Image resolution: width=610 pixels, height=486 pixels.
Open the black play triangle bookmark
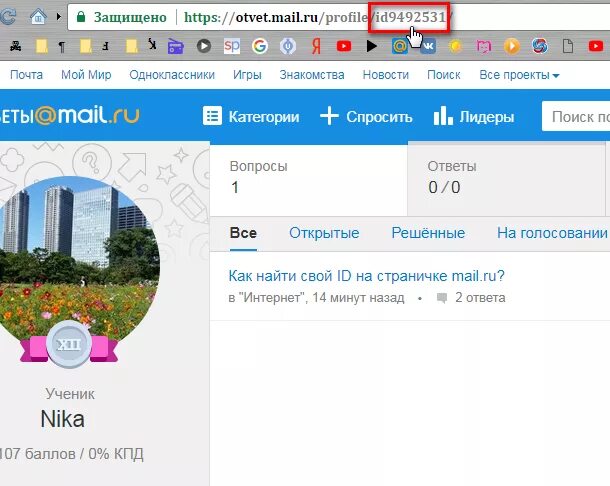[372, 46]
